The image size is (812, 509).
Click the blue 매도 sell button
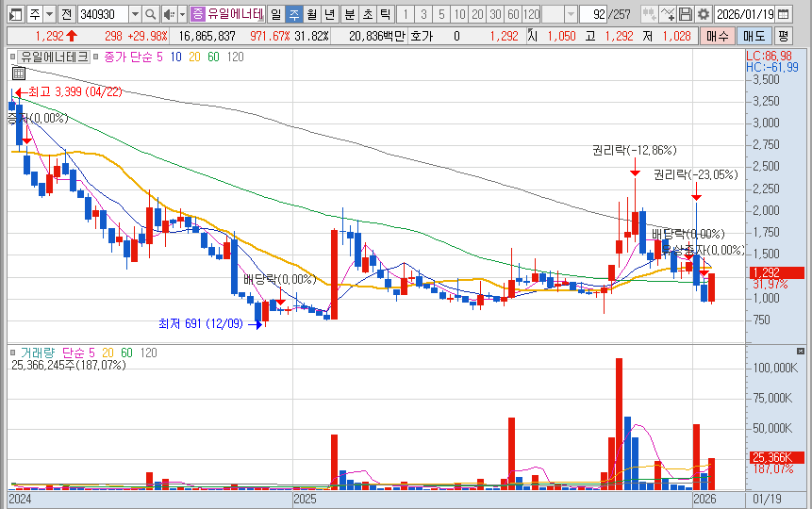754,36
